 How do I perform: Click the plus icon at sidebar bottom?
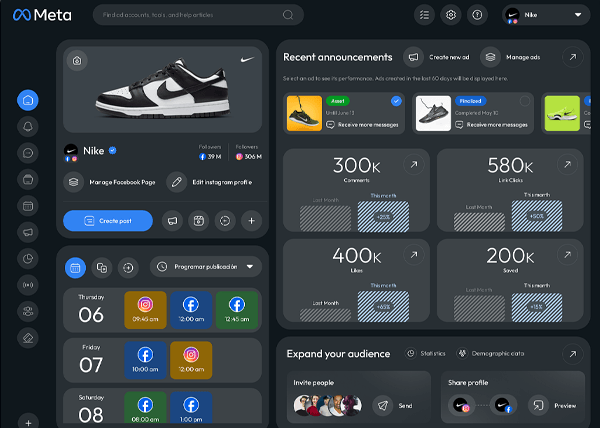click(28, 422)
